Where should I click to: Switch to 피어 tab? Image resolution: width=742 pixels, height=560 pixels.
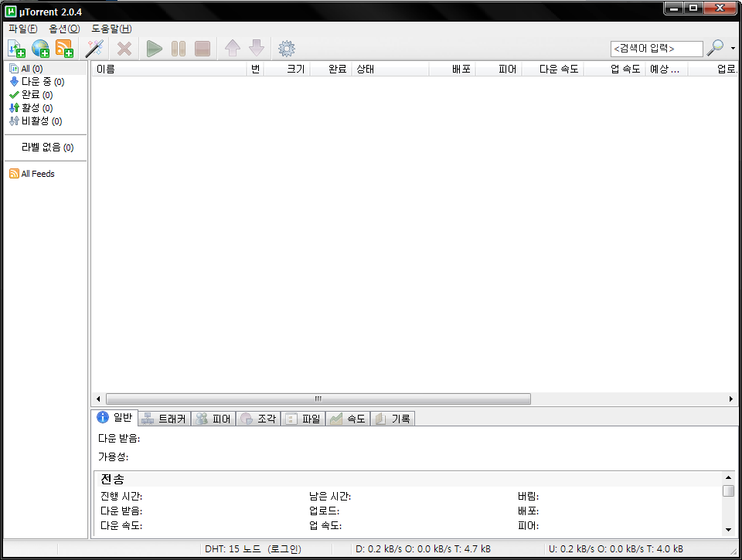[213, 419]
